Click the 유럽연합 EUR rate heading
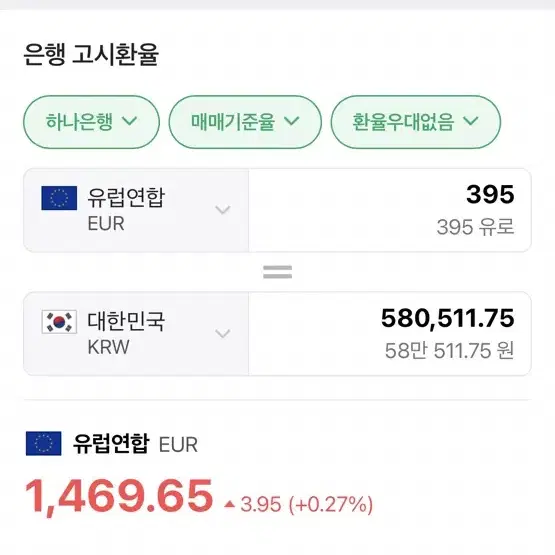The image size is (555, 555). (x=135, y=444)
